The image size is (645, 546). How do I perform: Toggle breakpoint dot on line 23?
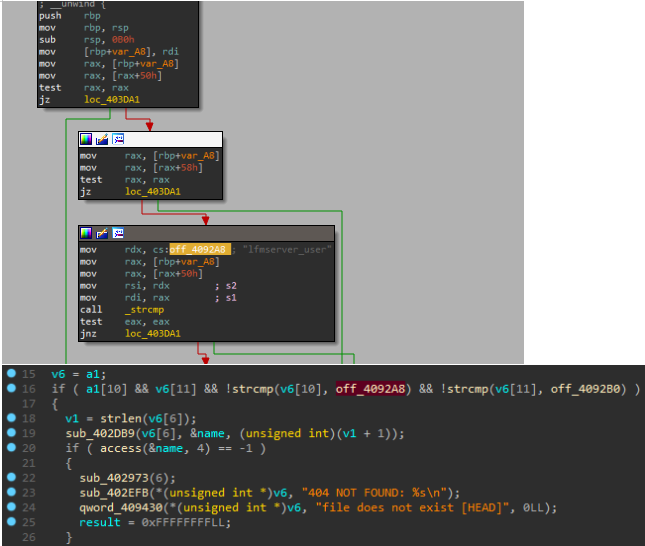click(11, 492)
